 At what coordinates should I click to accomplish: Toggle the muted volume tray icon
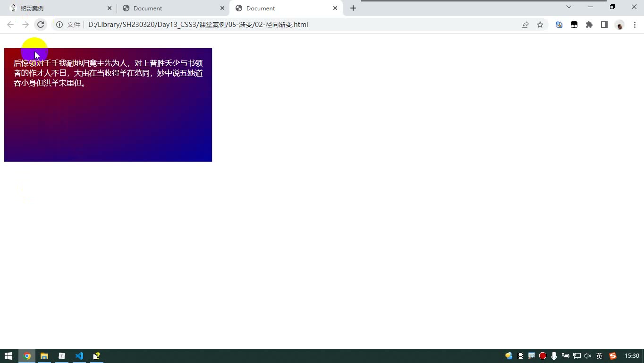click(x=588, y=356)
